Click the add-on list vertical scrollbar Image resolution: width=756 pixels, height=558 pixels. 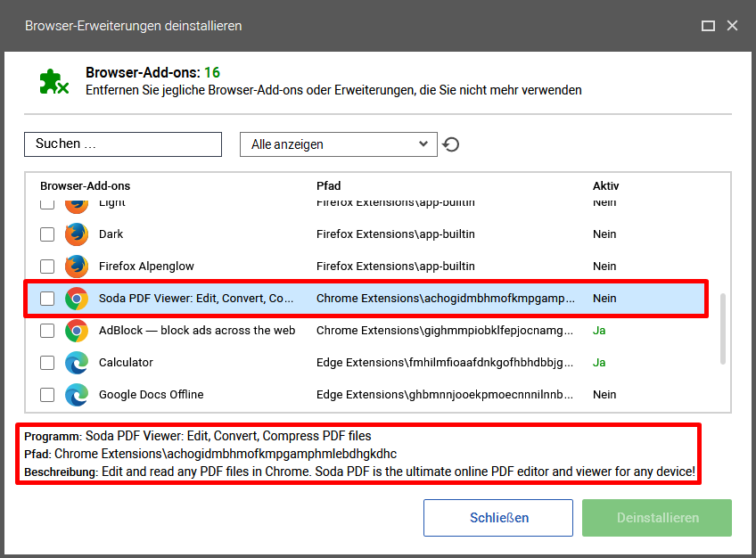pyautogui.click(x=723, y=329)
